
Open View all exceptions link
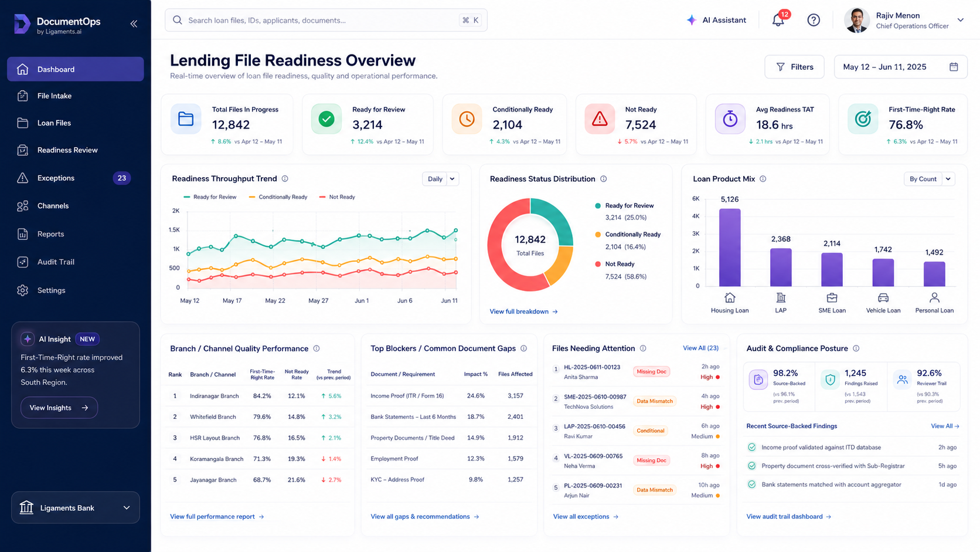click(586, 517)
